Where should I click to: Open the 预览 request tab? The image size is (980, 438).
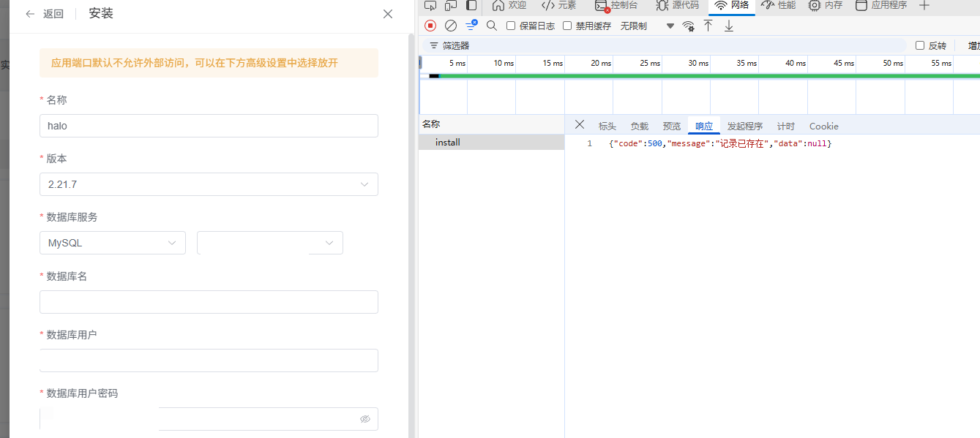(672, 126)
